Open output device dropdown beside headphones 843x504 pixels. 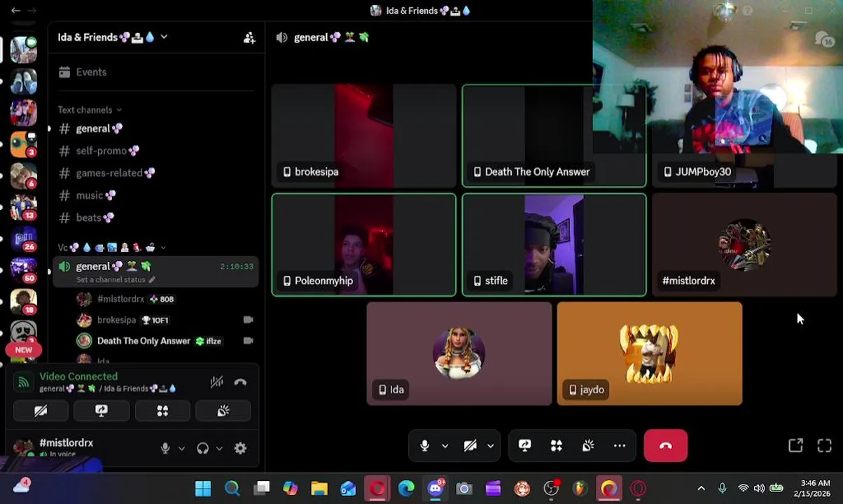[219, 449]
